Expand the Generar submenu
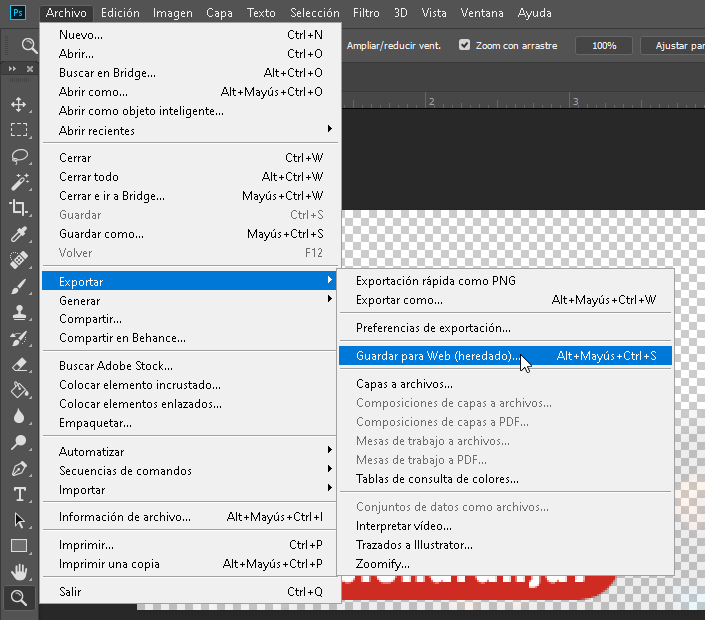Image resolution: width=705 pixels, height=620 pixels. [190, 300]
